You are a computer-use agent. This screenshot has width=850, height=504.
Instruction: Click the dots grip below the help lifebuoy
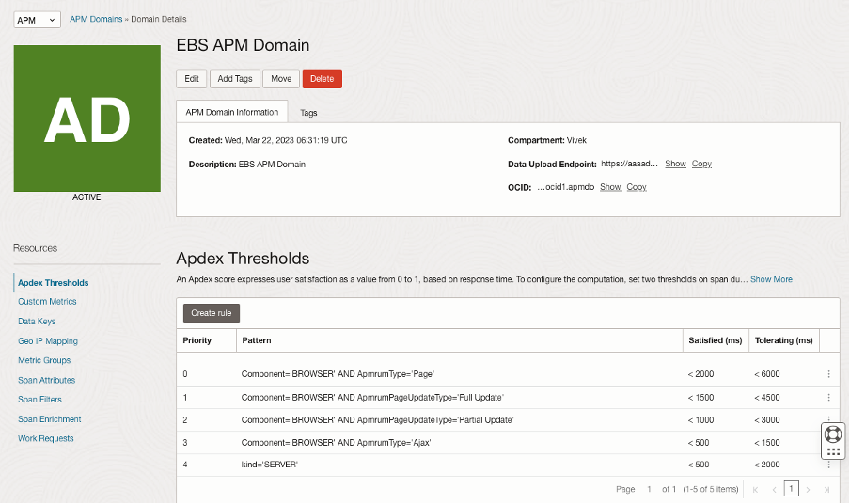pyautogui.click(x=833, y=451)
